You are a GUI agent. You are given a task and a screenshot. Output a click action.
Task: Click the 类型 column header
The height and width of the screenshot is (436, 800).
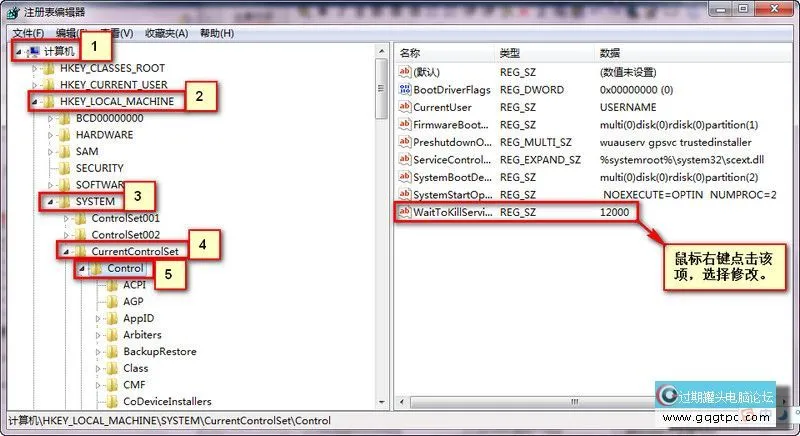(510, 52)
